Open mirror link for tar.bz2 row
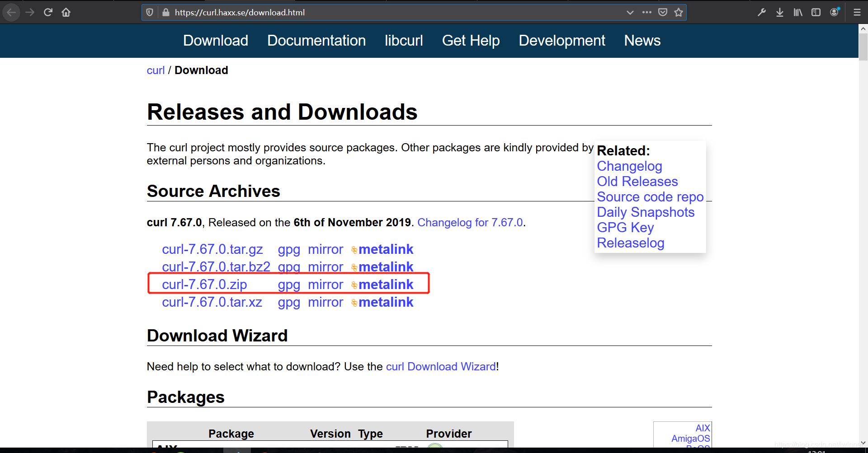Viewport: 868px width, 453px height. point(325,267)
